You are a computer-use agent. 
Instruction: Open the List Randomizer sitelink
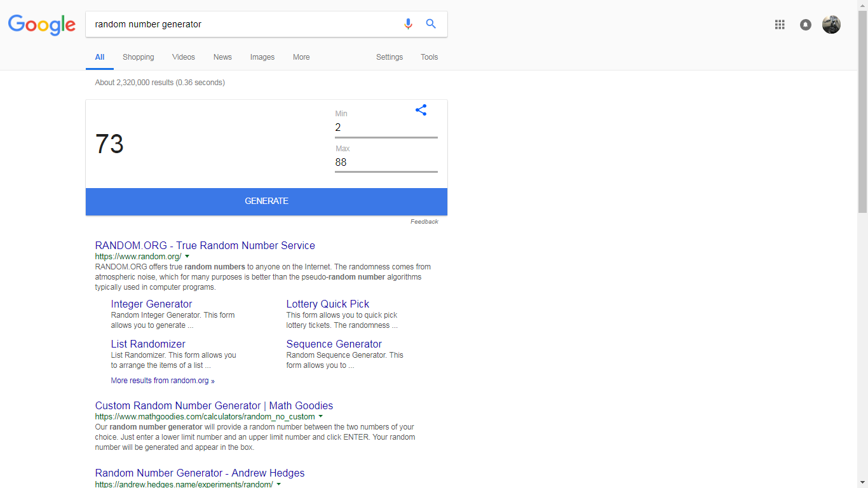point(148,344)
